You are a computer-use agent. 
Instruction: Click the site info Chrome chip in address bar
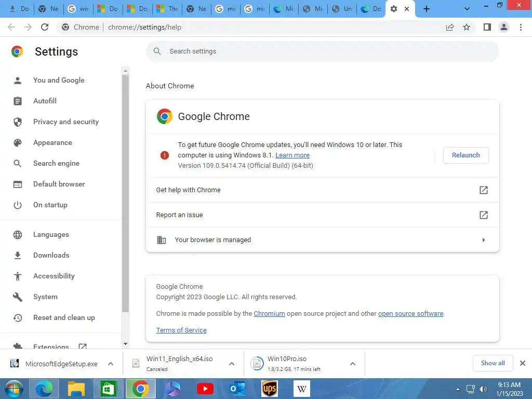pos(81,27)
